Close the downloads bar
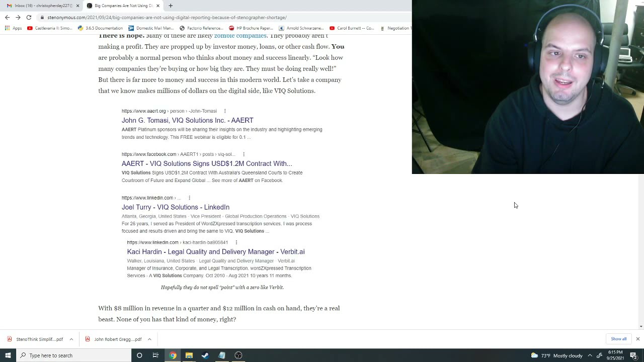 pos(637,339)
